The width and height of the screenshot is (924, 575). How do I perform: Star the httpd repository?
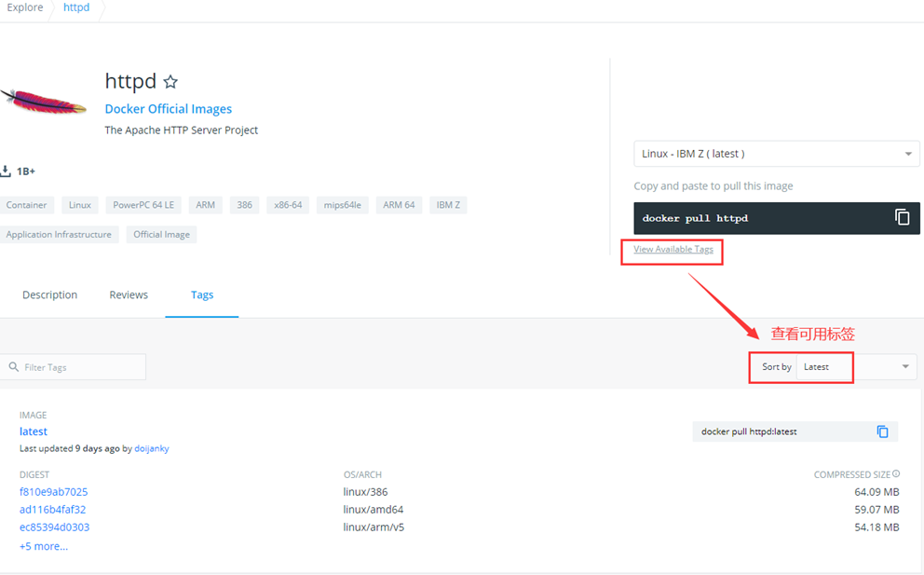pos(170,81)
